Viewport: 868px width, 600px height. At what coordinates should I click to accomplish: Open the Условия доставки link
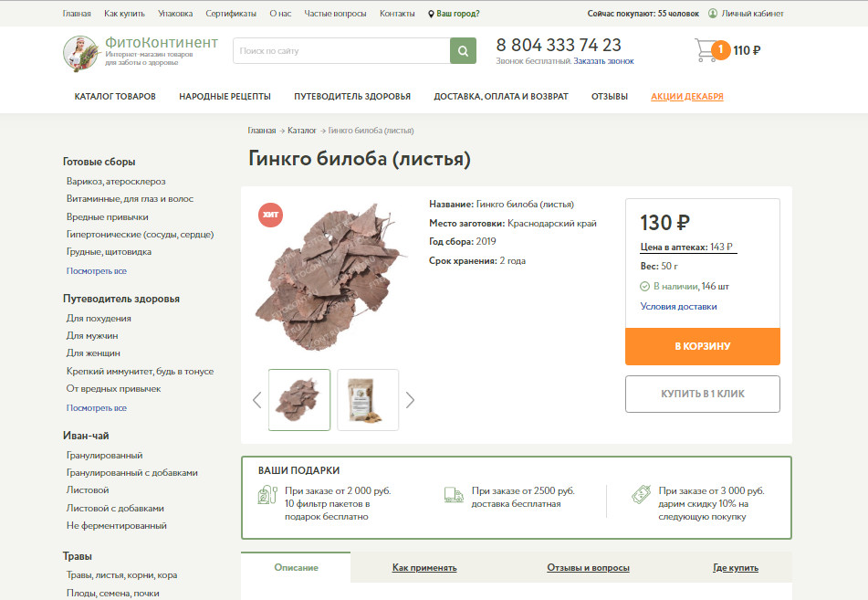pyautogui.click(x=678, y=306)
